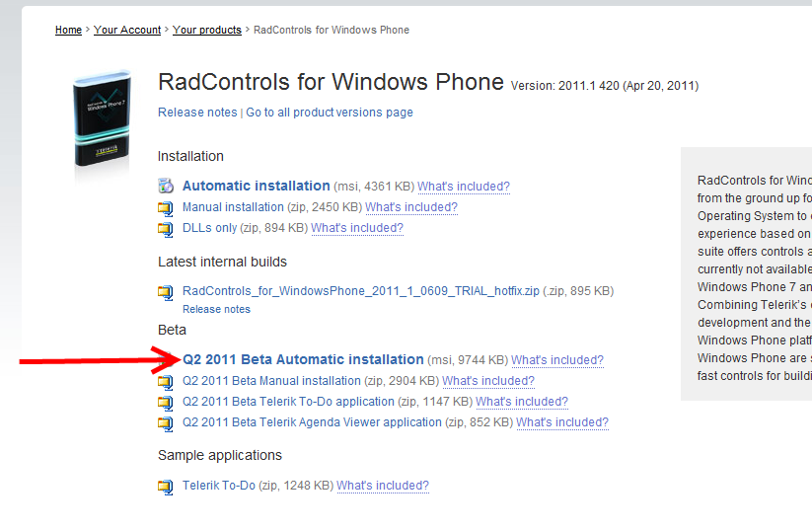See what's included for Manual installation
Screen dimensions: 812x531
411,207
